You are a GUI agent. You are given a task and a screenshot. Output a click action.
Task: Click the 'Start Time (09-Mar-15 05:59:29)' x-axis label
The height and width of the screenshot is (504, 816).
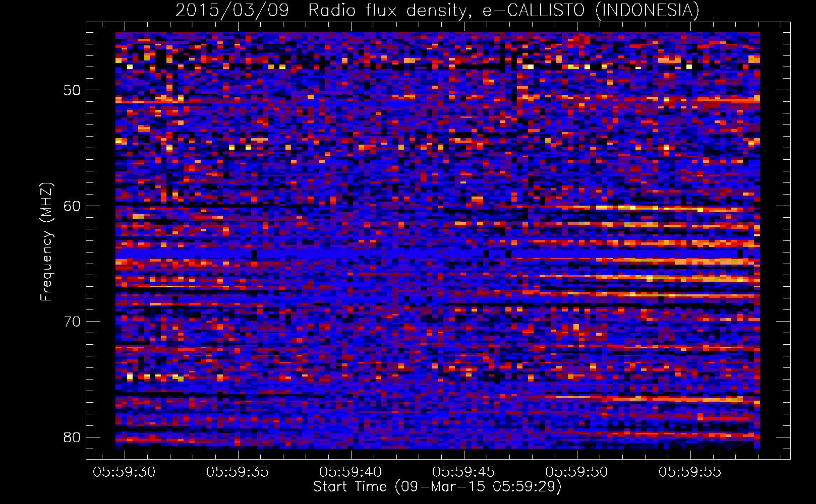click(x=437, y=487)
